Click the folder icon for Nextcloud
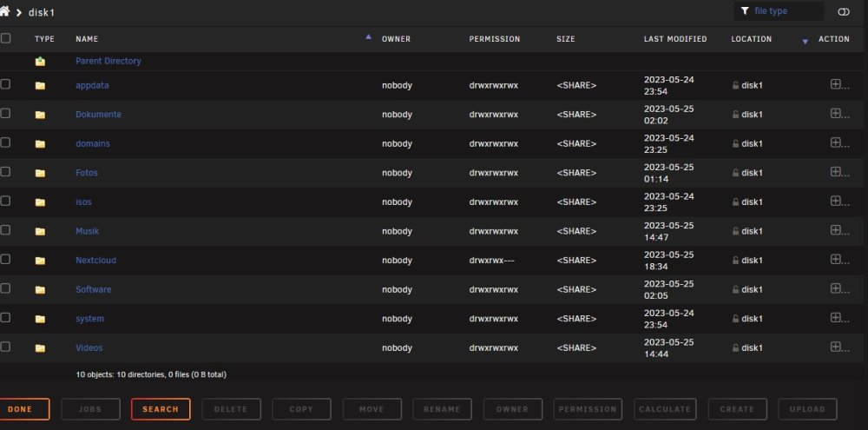The height and width of the screenshot is (430, 868). [40, 261]
